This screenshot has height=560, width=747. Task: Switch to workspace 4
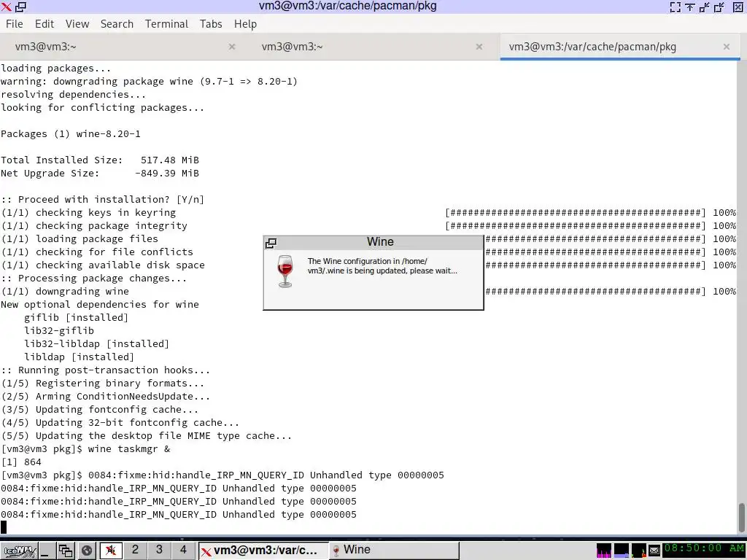[x=183, y=550]
